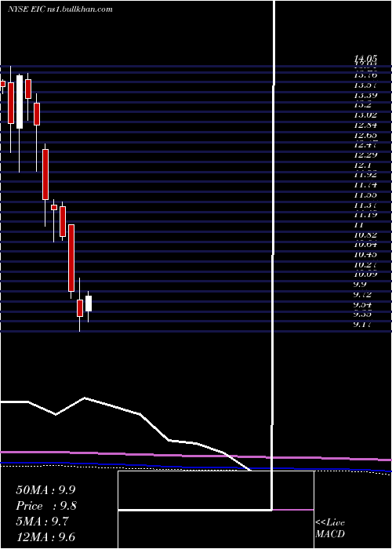Click the 10.09 price axis label
Screen dimensions: 392x549
[365, 274]
